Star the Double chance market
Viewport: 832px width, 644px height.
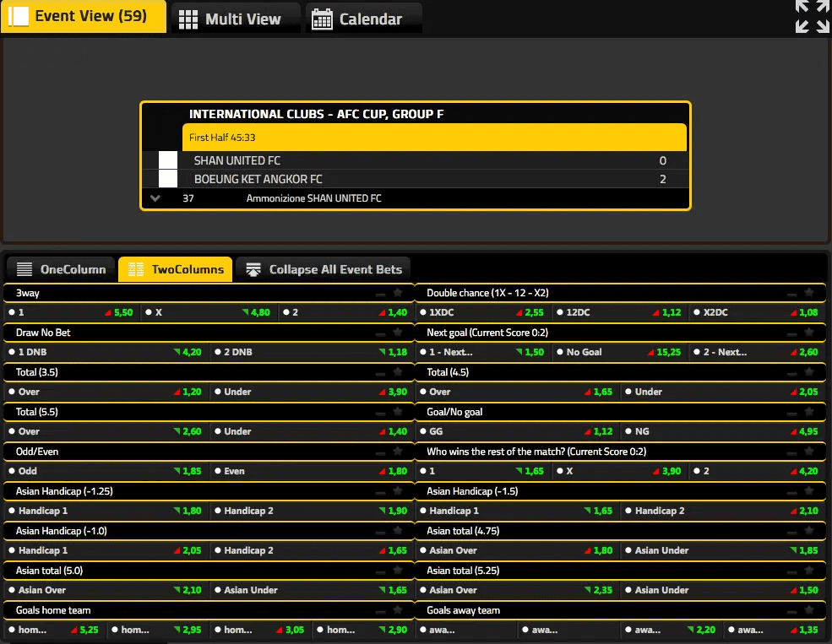click(808, 293)
